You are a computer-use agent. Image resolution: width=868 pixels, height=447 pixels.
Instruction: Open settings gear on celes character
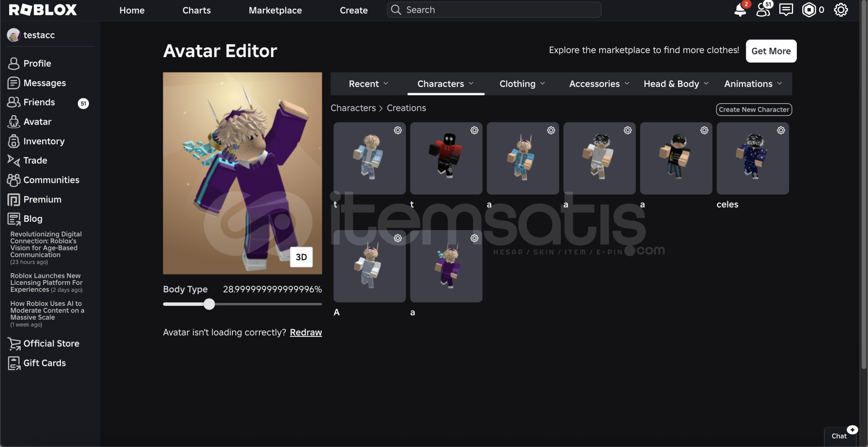tap(781, 130)
